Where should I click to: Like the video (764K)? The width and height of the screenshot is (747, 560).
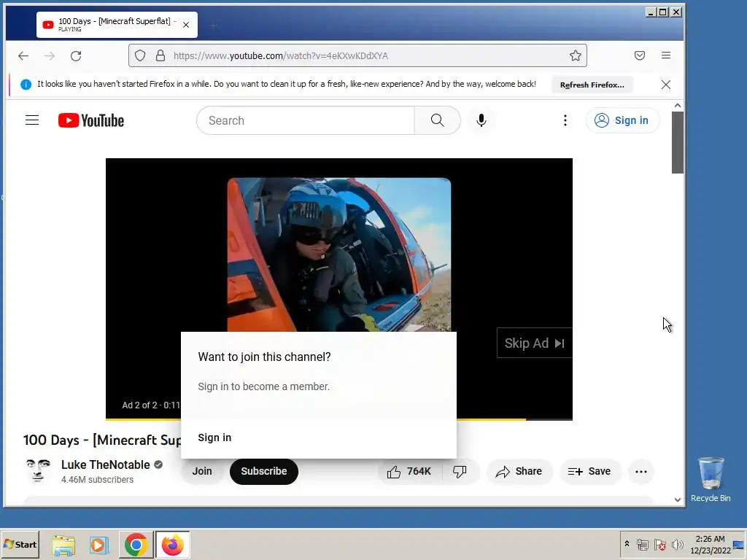pos(409,472)
